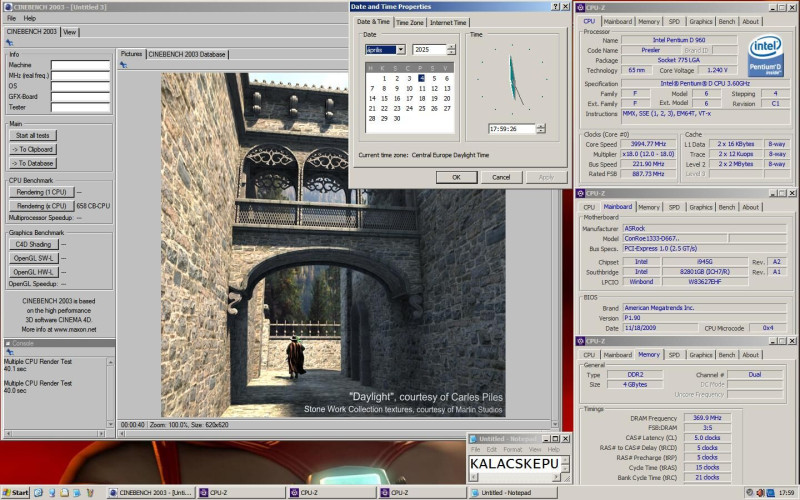Click the 658 CB-CPU result value
Viewport: 800px width, 500px height.
[x=93, y=206]
